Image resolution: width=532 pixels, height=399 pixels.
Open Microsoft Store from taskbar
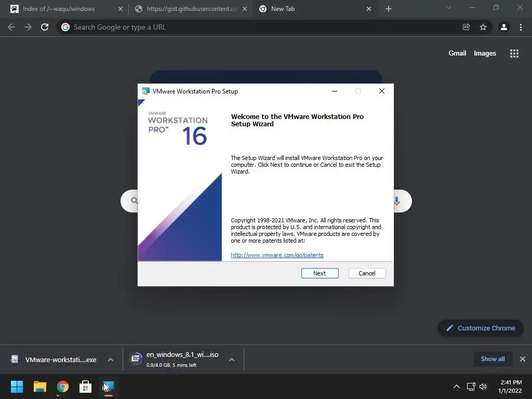(85, 387)
